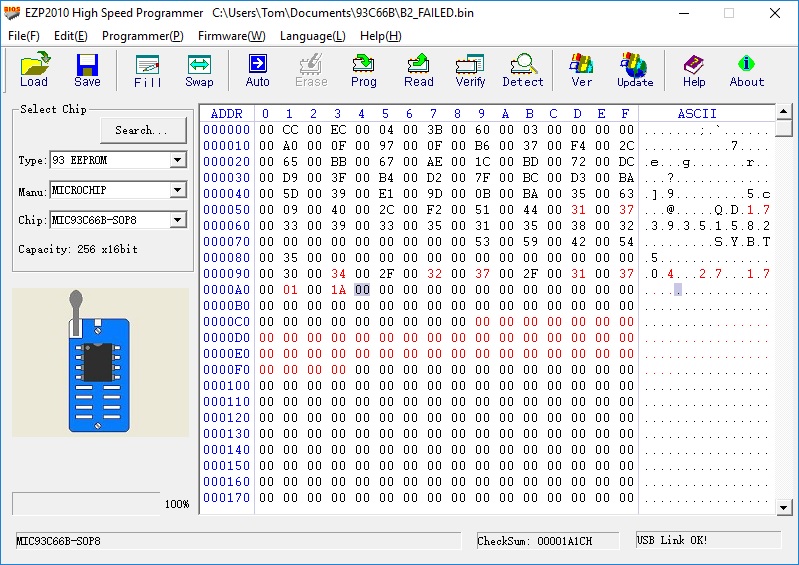Open the Chip MIC93C66B-SOP8 dropdown
This screenshot has width=799, height=565.
click(x=177, y=220)
